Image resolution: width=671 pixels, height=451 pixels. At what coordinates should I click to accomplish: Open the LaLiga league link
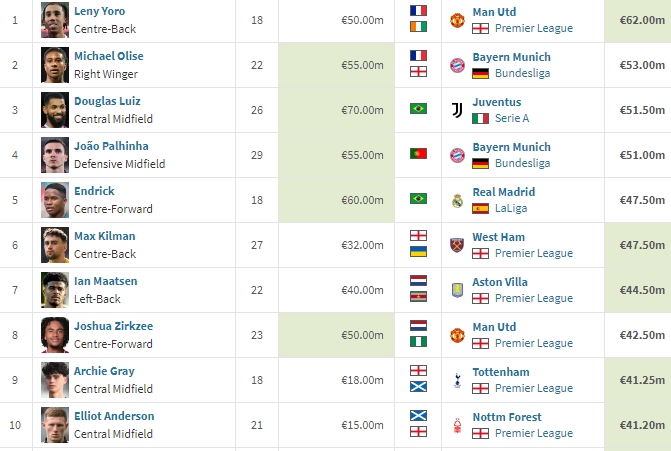pyautogui.click(x=511, y=208)
